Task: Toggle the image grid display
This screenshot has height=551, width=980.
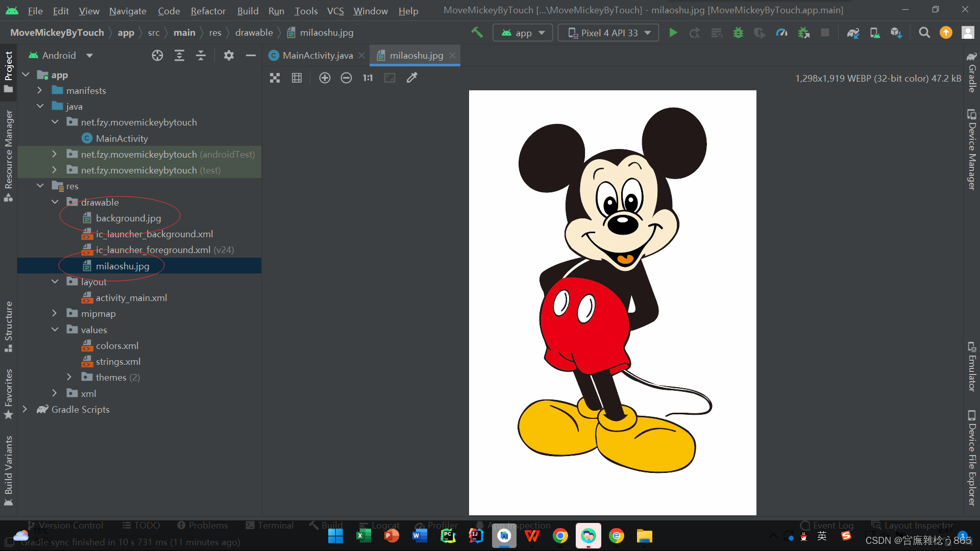Action: click(x=297, y=78)
